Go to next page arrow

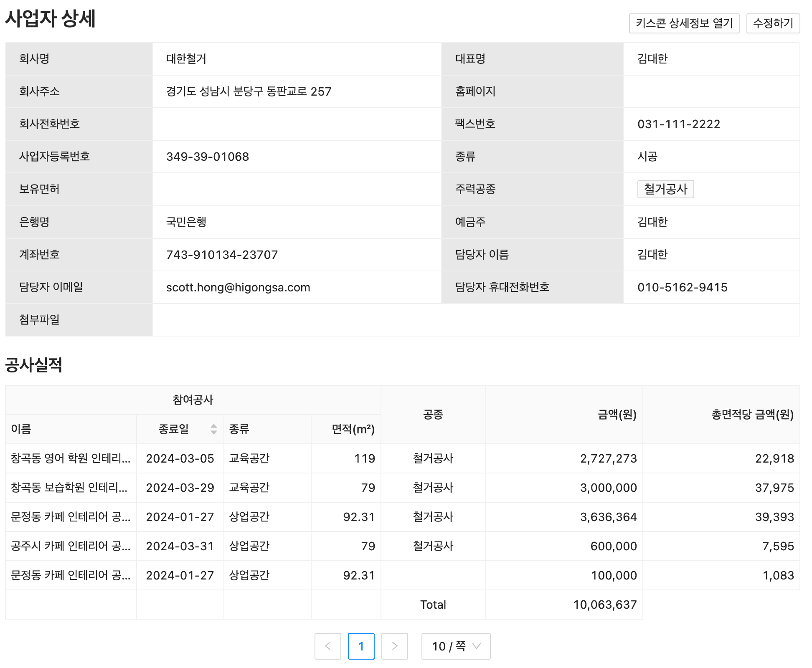point(395,646)
